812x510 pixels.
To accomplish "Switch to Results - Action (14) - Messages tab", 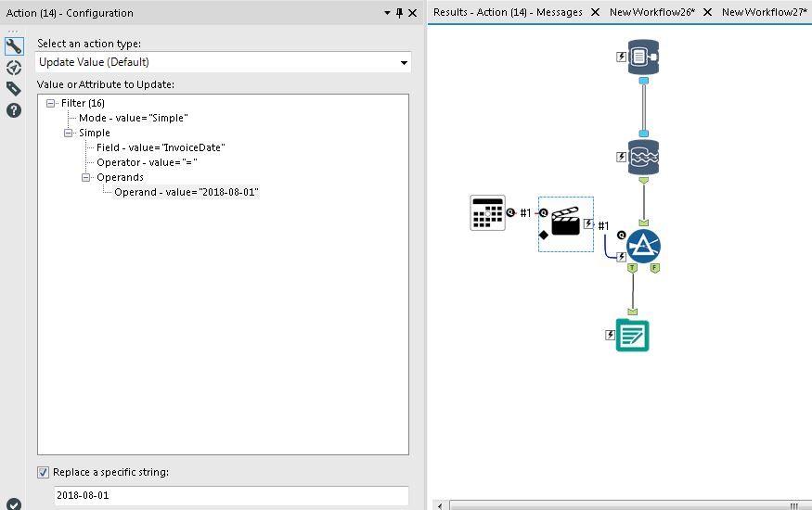I will [508, 12].
